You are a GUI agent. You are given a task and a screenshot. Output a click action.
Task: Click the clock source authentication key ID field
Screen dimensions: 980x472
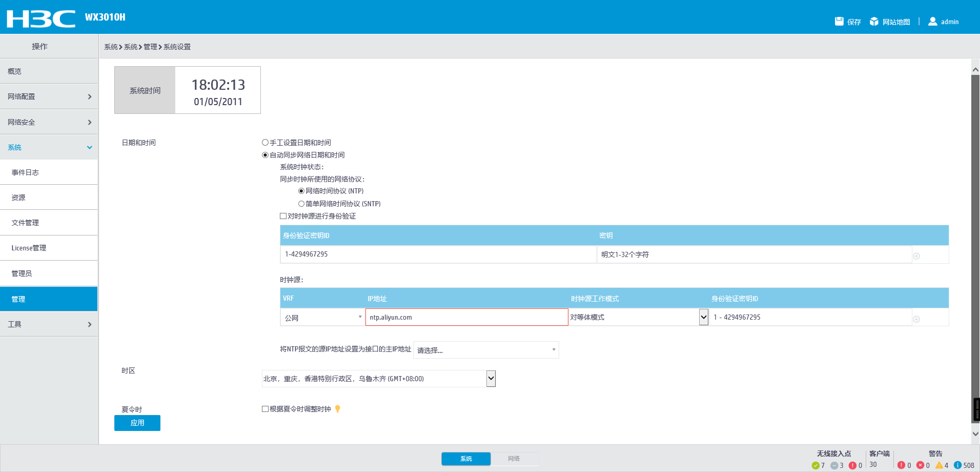click(x=810, y=317)
